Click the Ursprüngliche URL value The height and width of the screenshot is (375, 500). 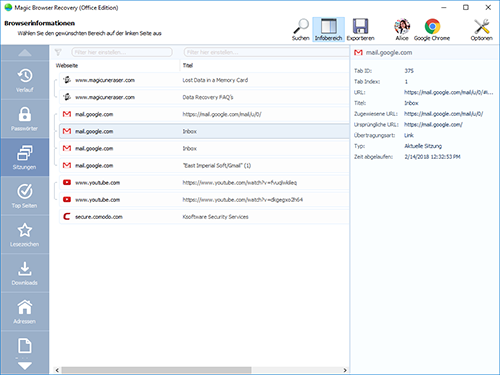tap(433, 125)
